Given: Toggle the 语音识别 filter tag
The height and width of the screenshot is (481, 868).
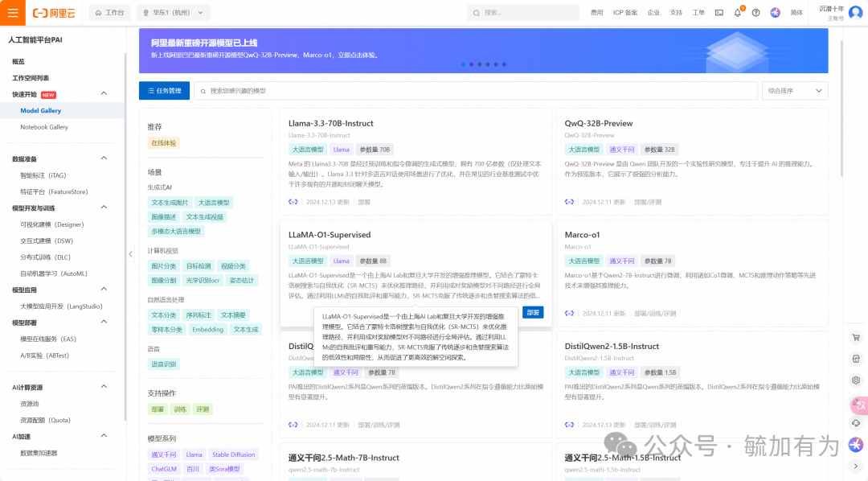Looking at the screenshot, I should tap(164, 364).
